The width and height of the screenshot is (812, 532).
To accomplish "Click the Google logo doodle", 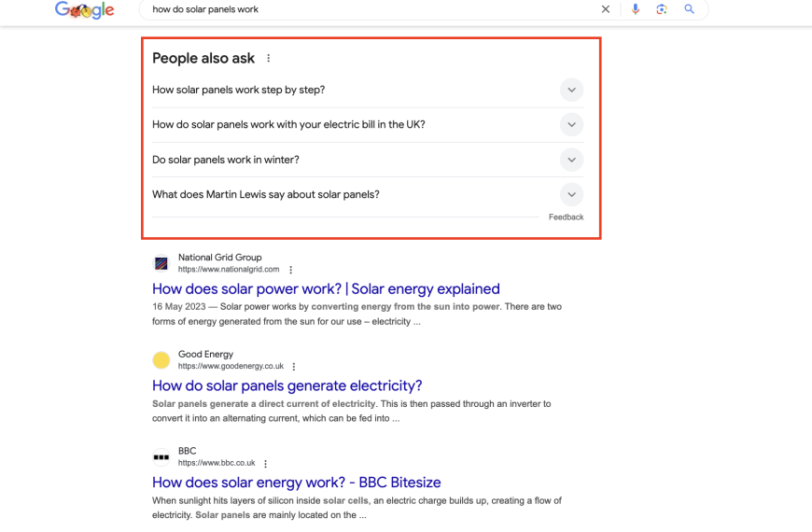I will (84, 10).
